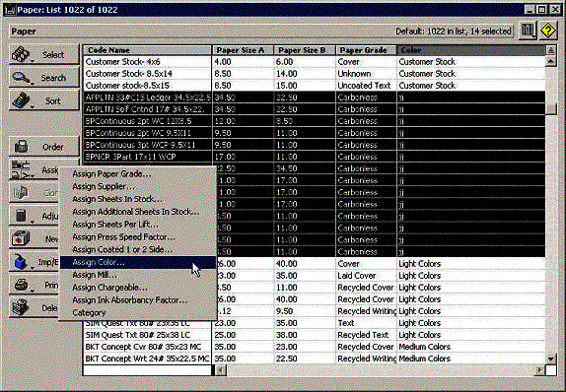
Task: Select row Customer Stock- 4x6
Action: click(314, 62)
